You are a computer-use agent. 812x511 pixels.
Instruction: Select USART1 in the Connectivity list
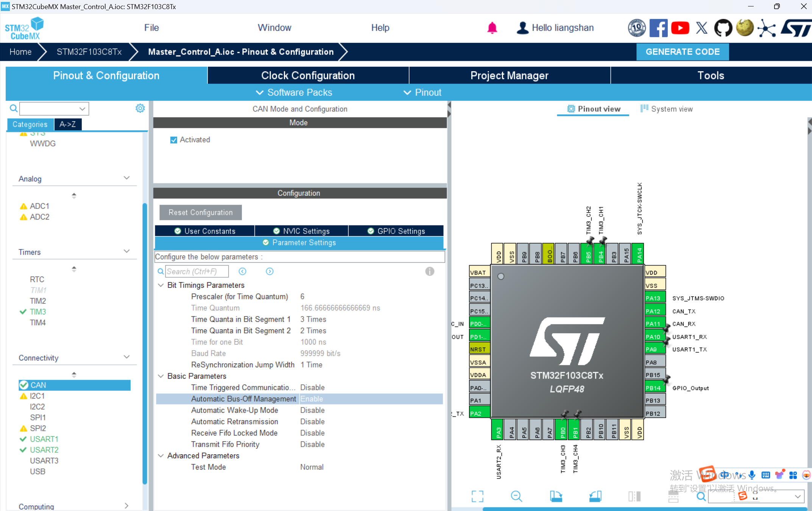tap(44, 439)
